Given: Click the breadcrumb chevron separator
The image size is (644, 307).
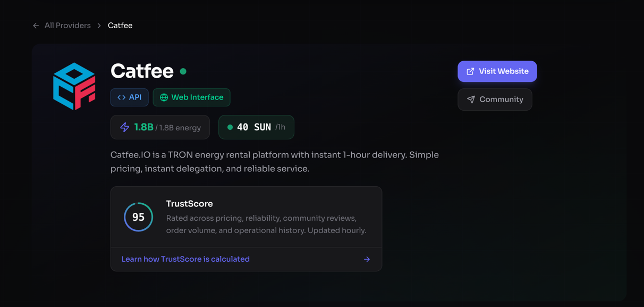Looking at the screenshot, I should [99, 26].
